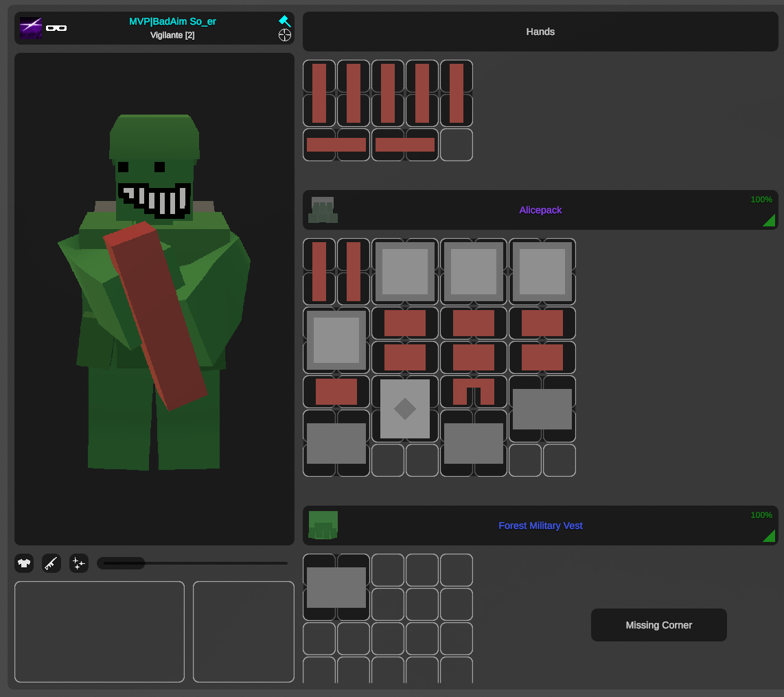Click the smaller empty box beside the large box
Image resolution: width=784 pixels, height=697 pixels.
(244, 632)
